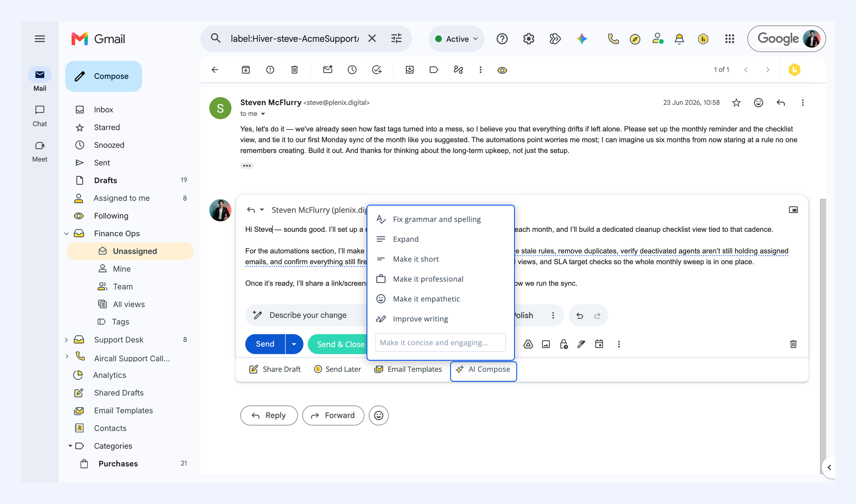The height and width of the screenshot is (504, 856).
Task: Open the notifications bell icon
Action: pyautogui.click(x=679, y=39)
